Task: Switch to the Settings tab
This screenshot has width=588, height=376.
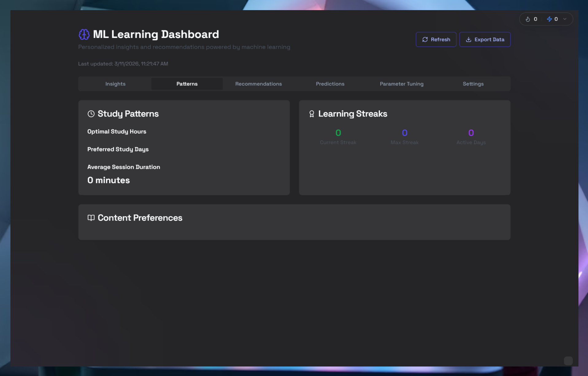Action: click(473, 84)
